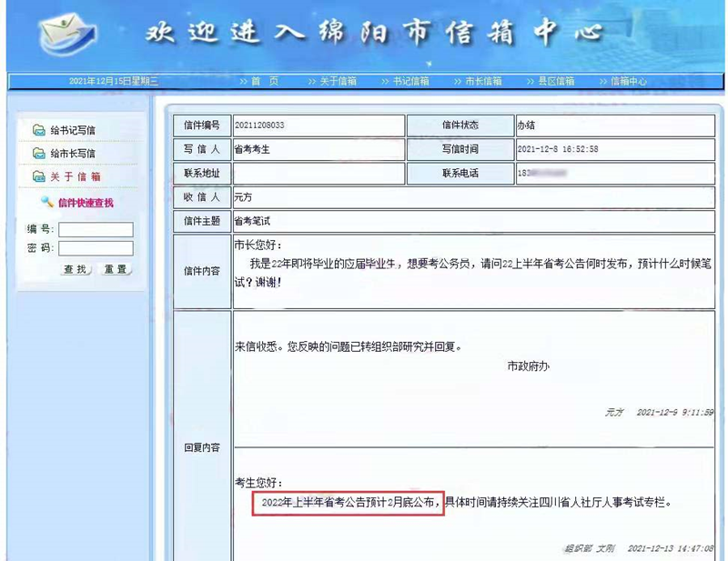Click the envelope icon beside 给书记写信

[x=38, y=130]
